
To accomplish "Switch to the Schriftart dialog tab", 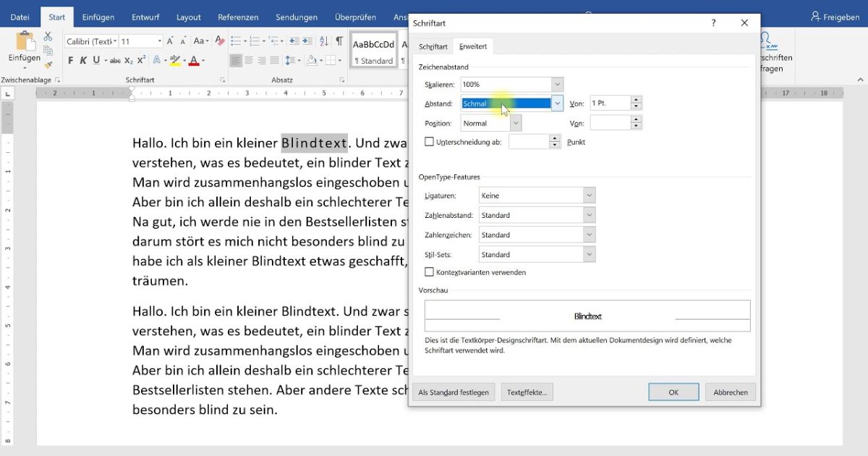I will [433, 46].
